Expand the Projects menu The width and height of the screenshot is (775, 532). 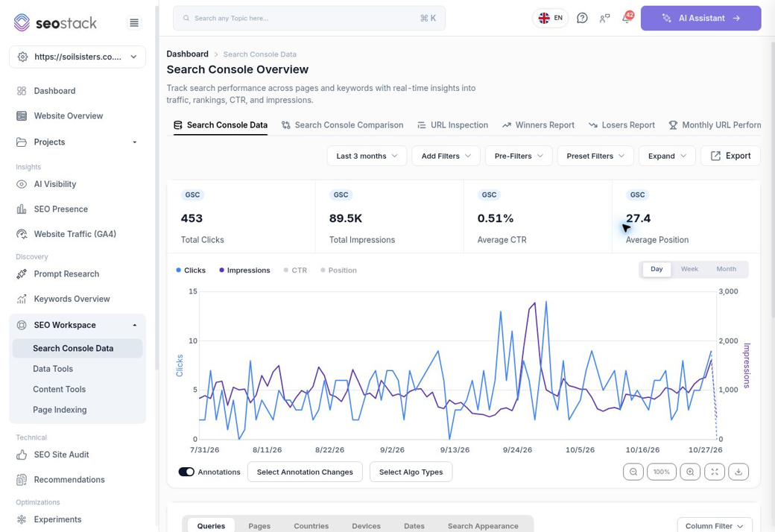point(77,142)
